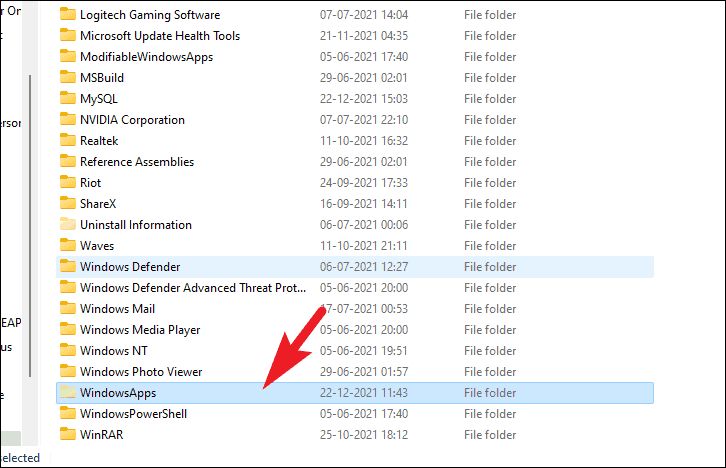This screenshot has height=468, width=726.
Task: Select the NVIDIA Corporation folder name
Action: [132, 120]
